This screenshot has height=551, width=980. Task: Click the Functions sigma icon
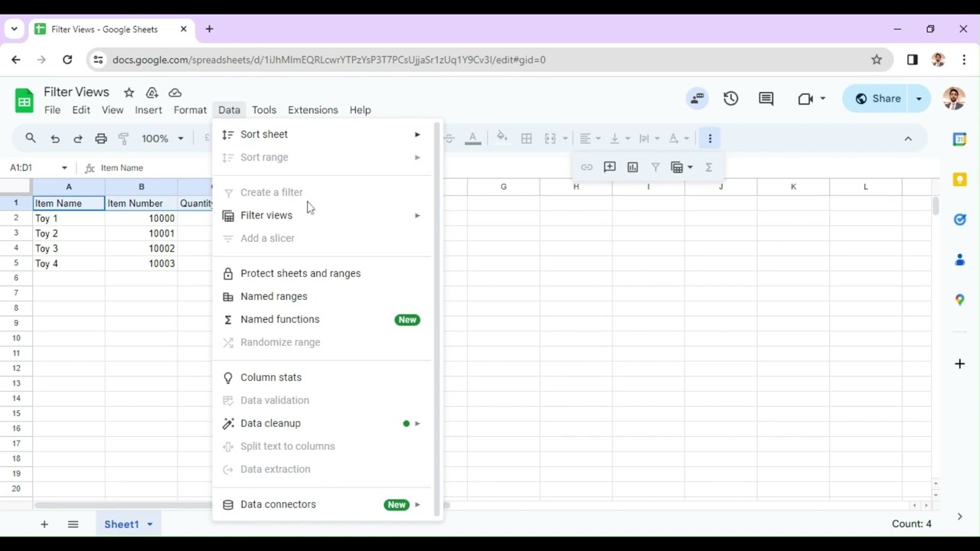(709, 167)
